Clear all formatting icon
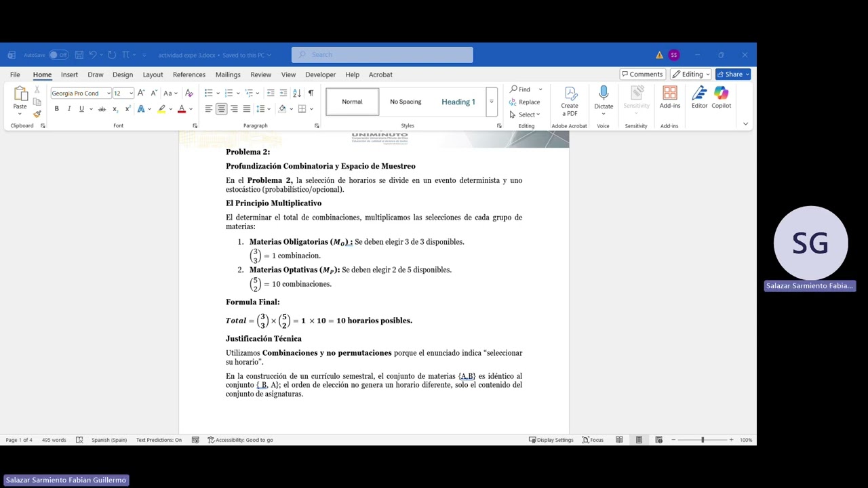This screenshot has height=488, width=868. (189, 93)
